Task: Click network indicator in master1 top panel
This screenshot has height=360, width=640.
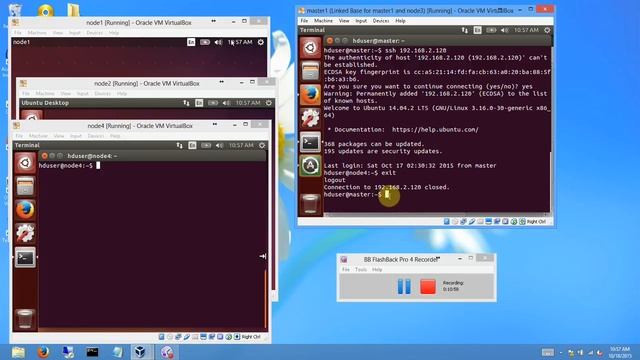Action: pos(465,30)
